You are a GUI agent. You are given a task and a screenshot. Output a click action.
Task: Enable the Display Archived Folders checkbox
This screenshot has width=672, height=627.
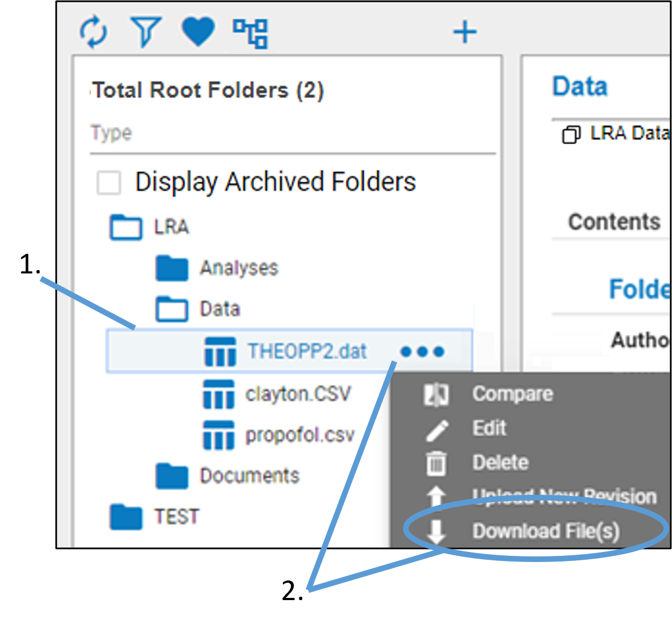tap(110, 181)
